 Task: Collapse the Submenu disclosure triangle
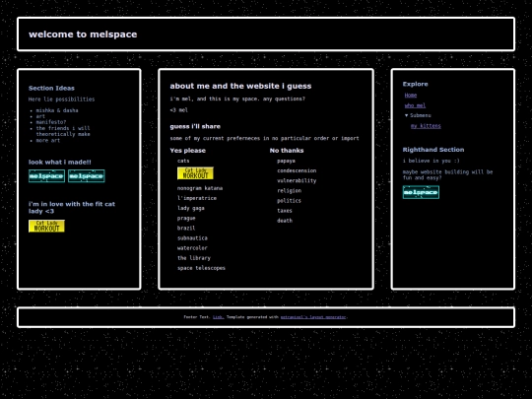click(x=407, y=115)
